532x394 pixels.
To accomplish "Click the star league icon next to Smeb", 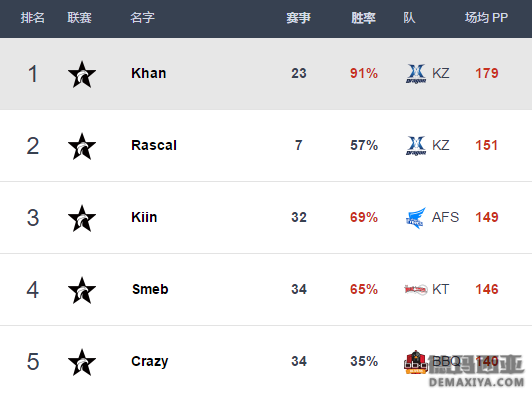I will tap(82, 290).
